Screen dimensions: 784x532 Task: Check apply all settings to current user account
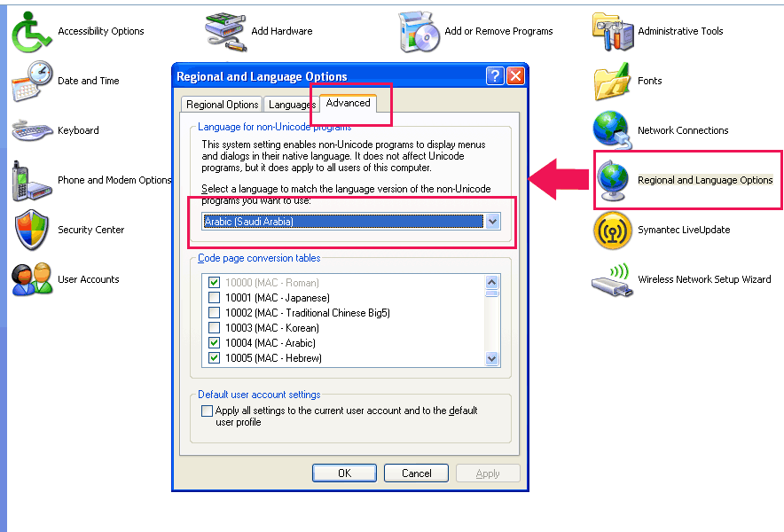coord(207,410)
